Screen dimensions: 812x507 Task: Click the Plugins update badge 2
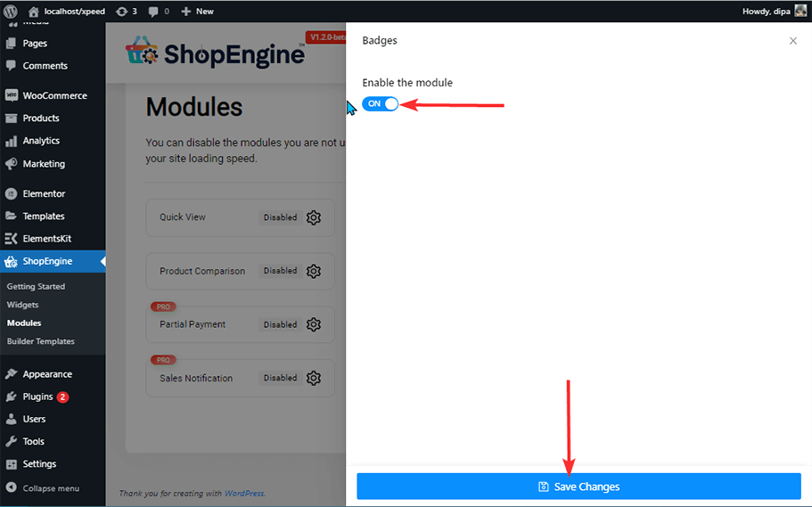point(62,397)
